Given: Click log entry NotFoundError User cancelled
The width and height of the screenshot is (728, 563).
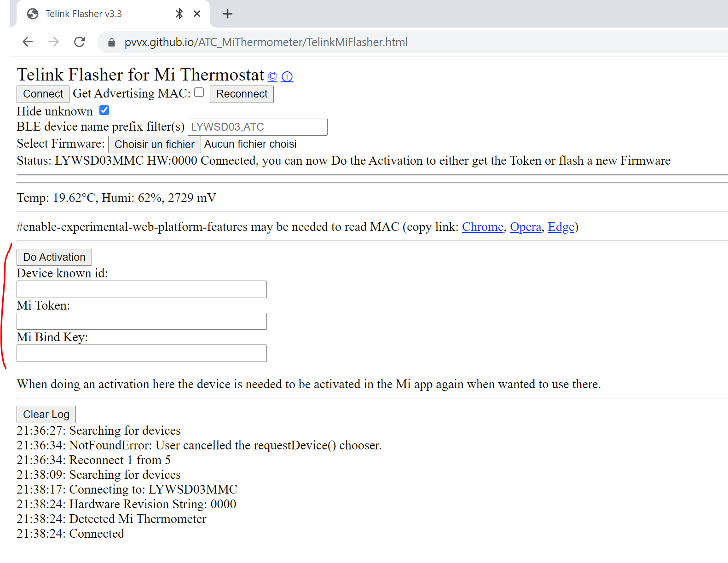Looking at the screenshot, I should tap(199, 445).
